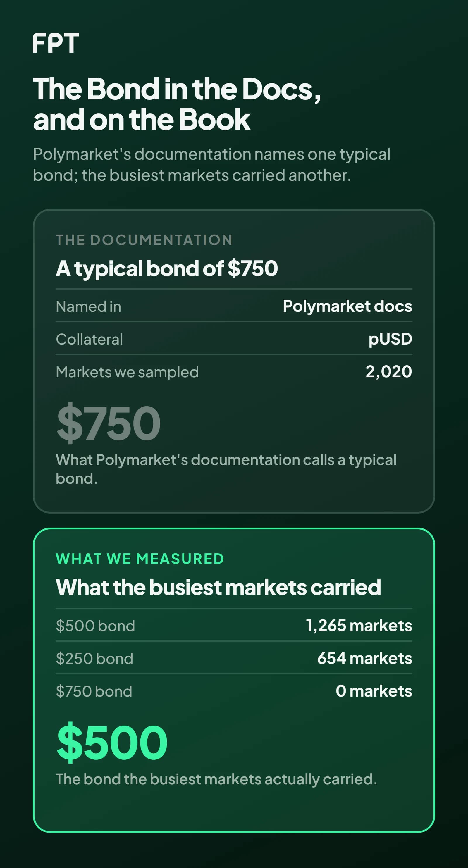The height and width of the screenshot is (868, 468).
Task: Click the large gray '$750' figure
Action: 109,423
